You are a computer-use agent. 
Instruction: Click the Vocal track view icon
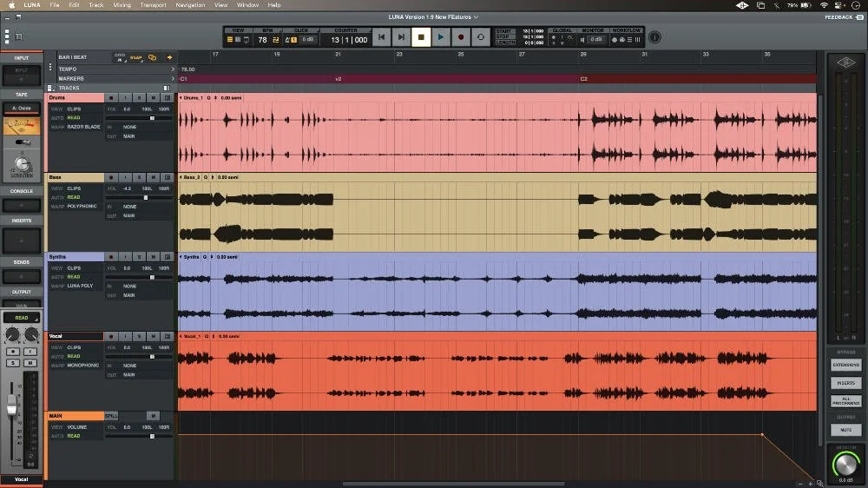point(168,336)
